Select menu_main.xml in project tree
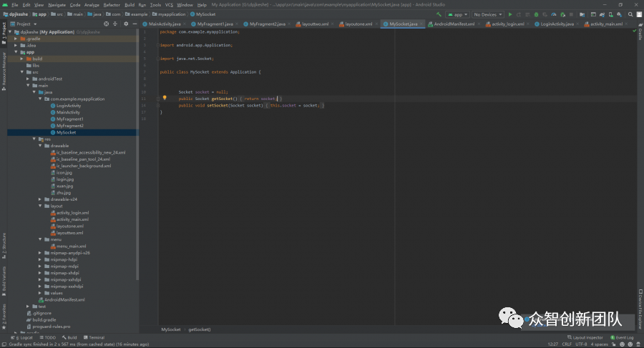This screenshot has width=644, height=348. coord(71,247)
